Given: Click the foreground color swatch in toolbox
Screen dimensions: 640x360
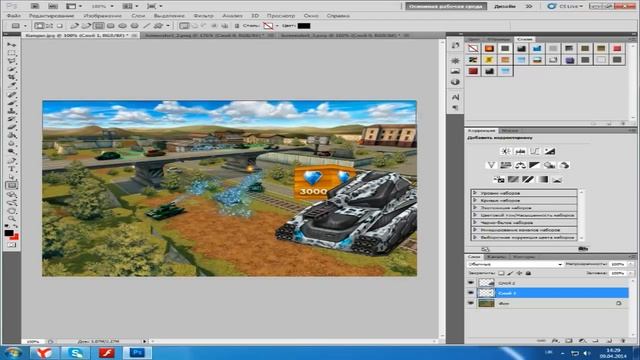Looking at the screenshot, I should [x=9, y=233].
